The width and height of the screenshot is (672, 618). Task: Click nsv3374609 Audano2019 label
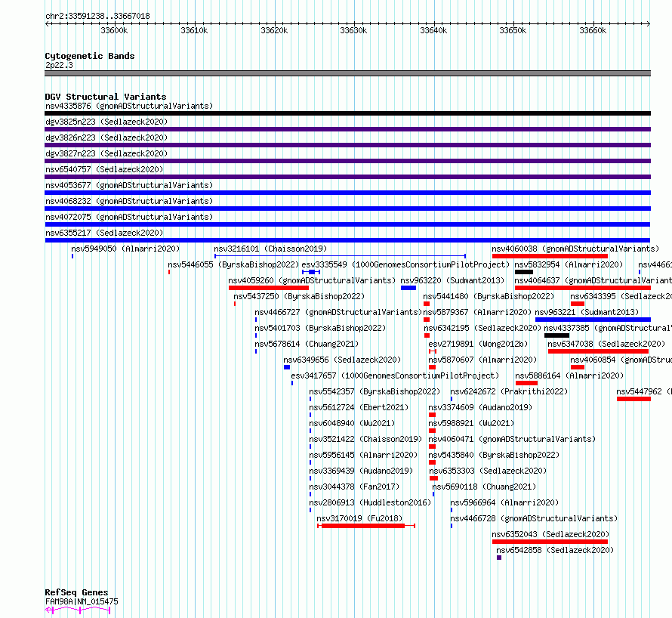pyautogui.click(x=480, y=407)
